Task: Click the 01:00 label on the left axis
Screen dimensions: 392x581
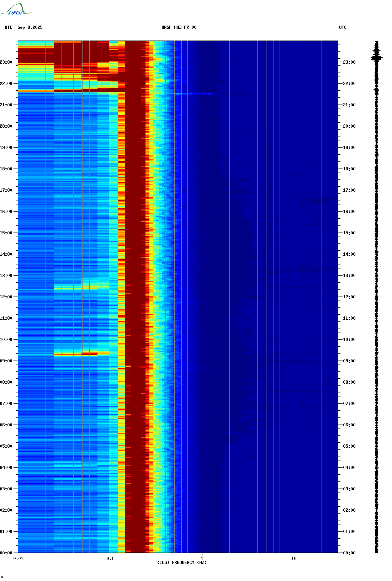Action: (x=6, y=532)
